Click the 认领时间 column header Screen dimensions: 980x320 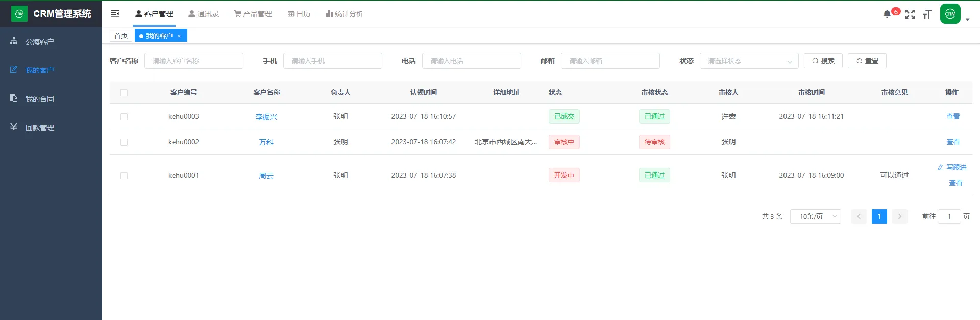[x=424, y=92]
